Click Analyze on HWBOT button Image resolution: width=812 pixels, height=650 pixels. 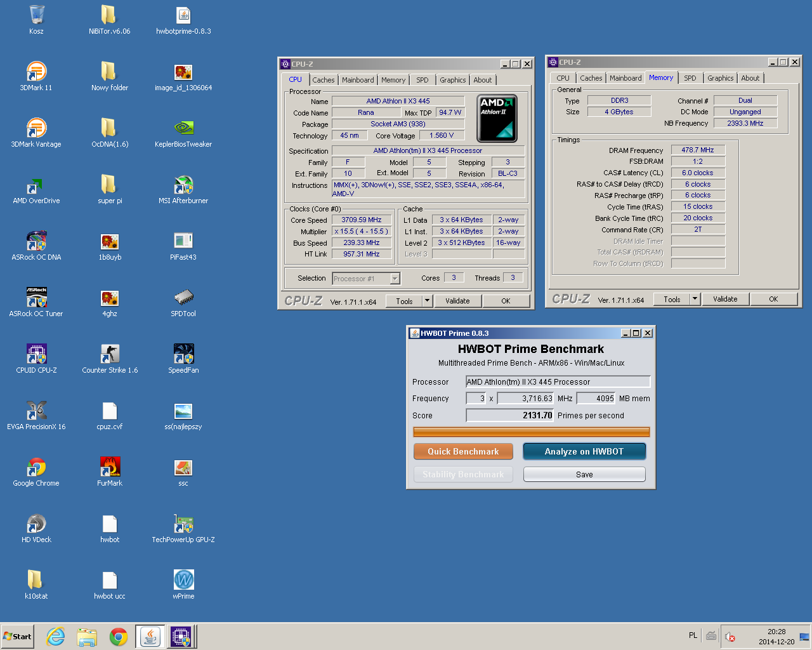click(x=584, y=451)
